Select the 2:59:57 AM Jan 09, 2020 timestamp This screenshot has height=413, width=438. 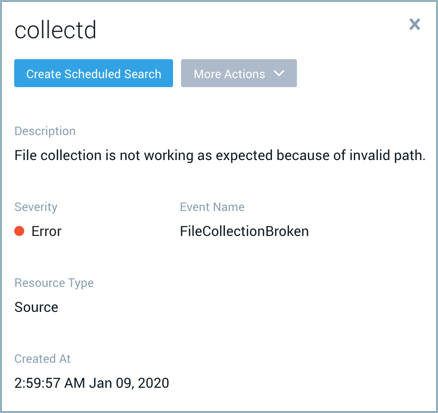tap(92, 383)
